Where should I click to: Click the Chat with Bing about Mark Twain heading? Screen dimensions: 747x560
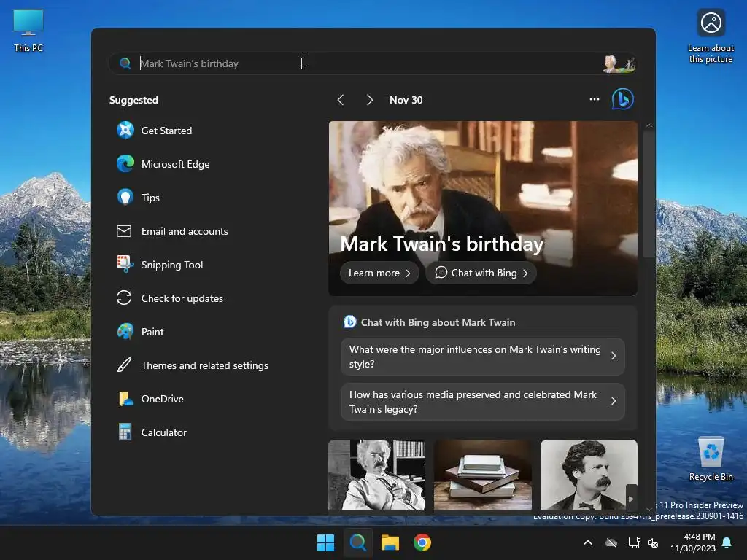(x=438, y=322)
